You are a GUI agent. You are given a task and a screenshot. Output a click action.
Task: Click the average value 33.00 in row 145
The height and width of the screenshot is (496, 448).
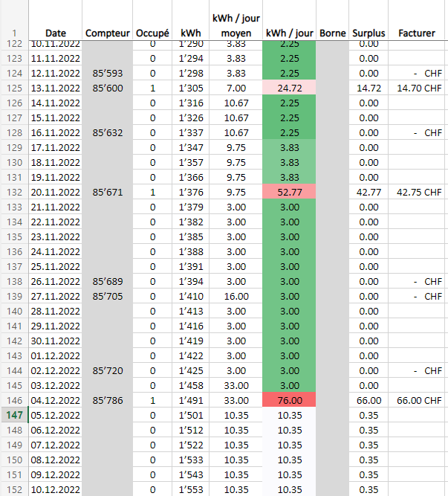pos(236,385)
